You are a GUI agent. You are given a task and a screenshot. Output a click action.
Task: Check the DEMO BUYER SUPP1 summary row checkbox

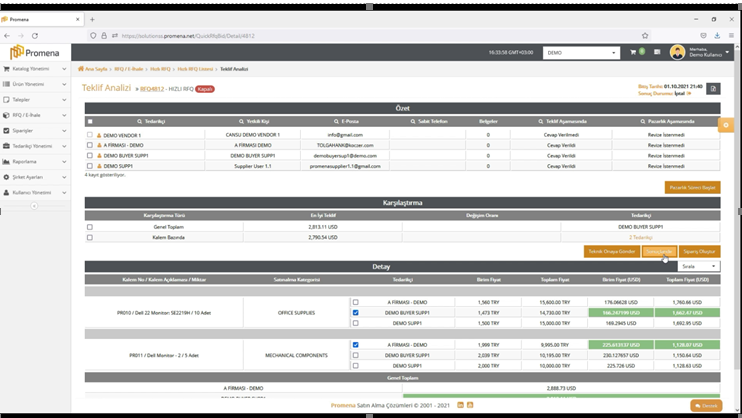point(90,156)
